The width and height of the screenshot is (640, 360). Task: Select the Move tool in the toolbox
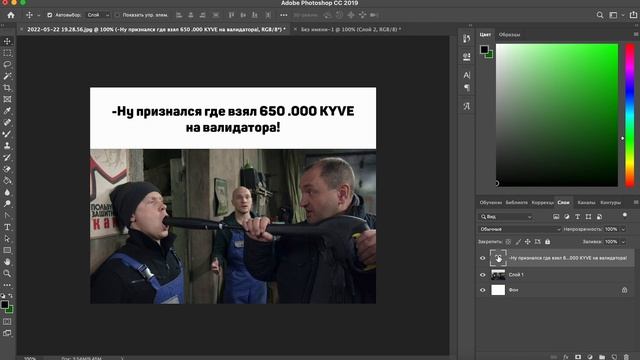coord(7,41)
